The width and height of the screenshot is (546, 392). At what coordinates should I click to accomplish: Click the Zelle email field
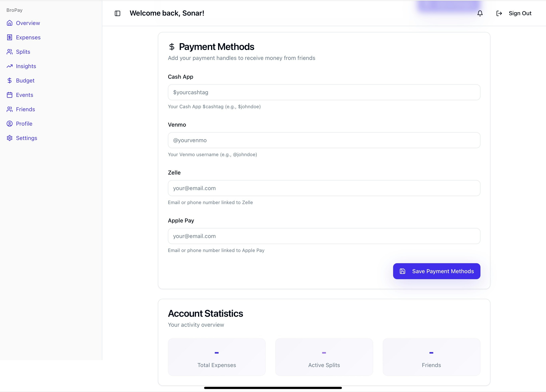pos(324,188)
